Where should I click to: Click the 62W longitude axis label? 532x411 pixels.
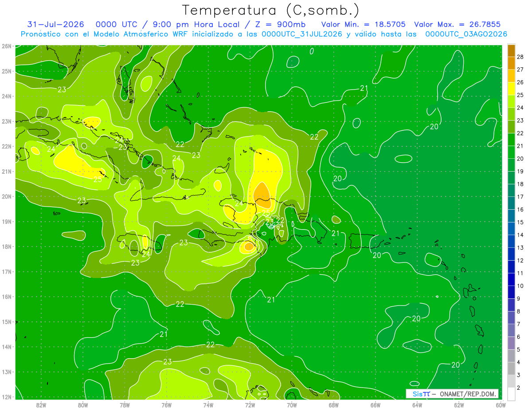coord(458,404)
